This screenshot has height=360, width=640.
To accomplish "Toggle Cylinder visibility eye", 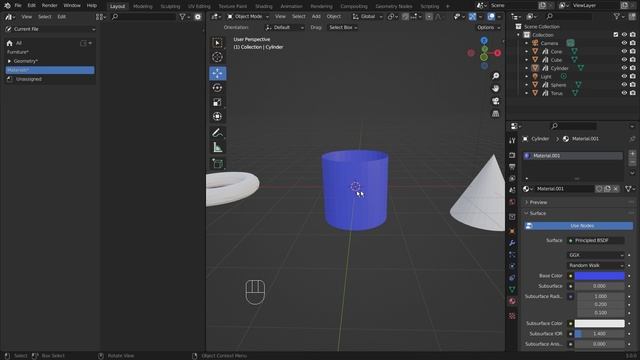I will [x=624, y=68].
